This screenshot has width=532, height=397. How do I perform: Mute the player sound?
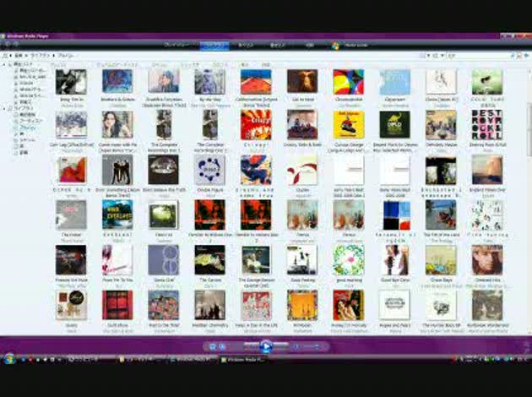click(x=296, y=347)
